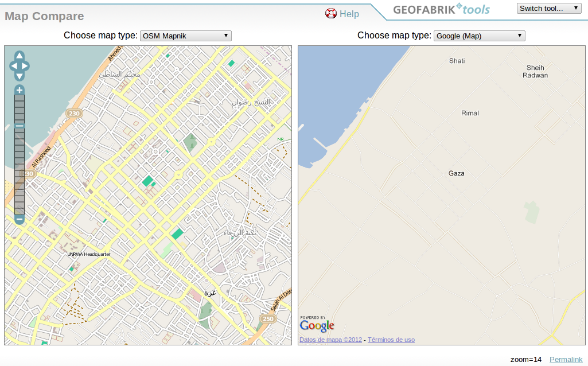Open the Google (Map) map type dropdown

tap(479, 36)
